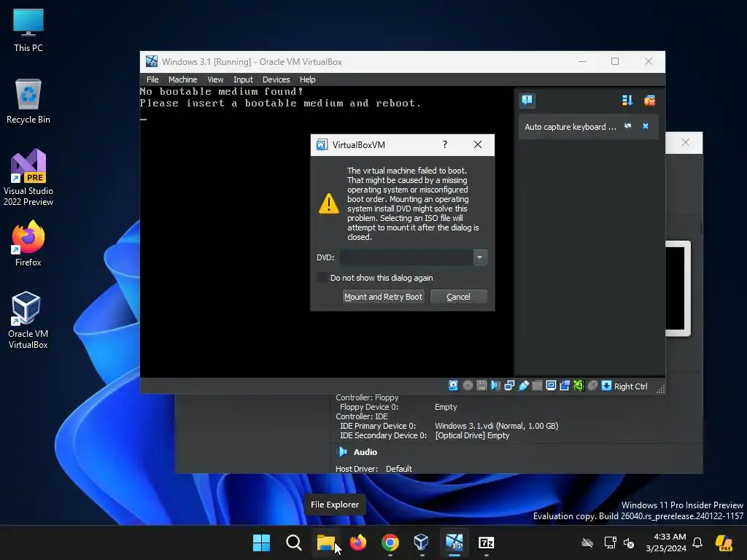This screenshot has height=560, width=747.
Task: Open the Help menu
Action: (307, 79)
